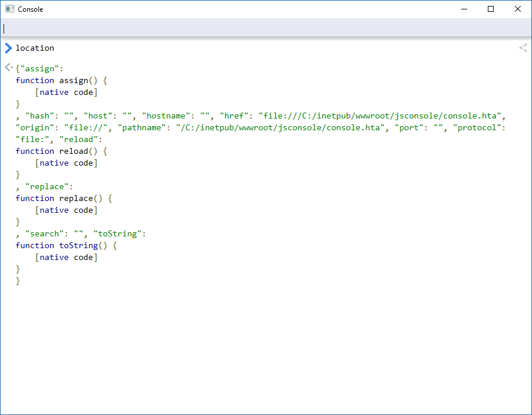Click the hash property label
The width and height of the screenshot is (532, 415).
click(x=39, y=116)
